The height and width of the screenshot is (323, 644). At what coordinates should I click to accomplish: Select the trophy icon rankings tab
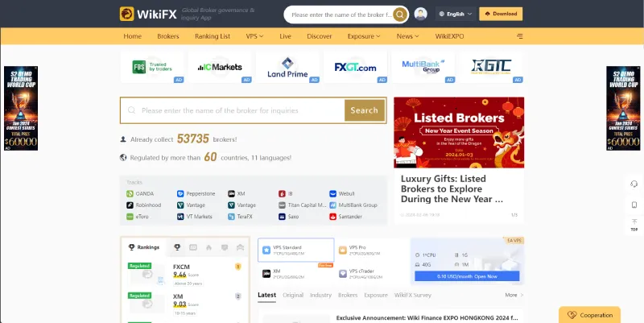[x=177, y=247]
